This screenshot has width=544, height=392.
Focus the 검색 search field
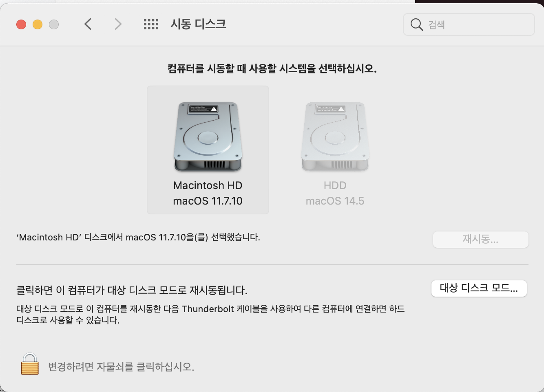(x=469, y=24)
